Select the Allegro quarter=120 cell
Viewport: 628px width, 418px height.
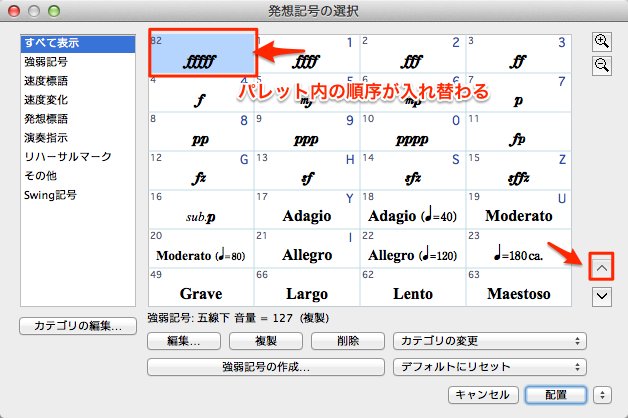(413, 249)
